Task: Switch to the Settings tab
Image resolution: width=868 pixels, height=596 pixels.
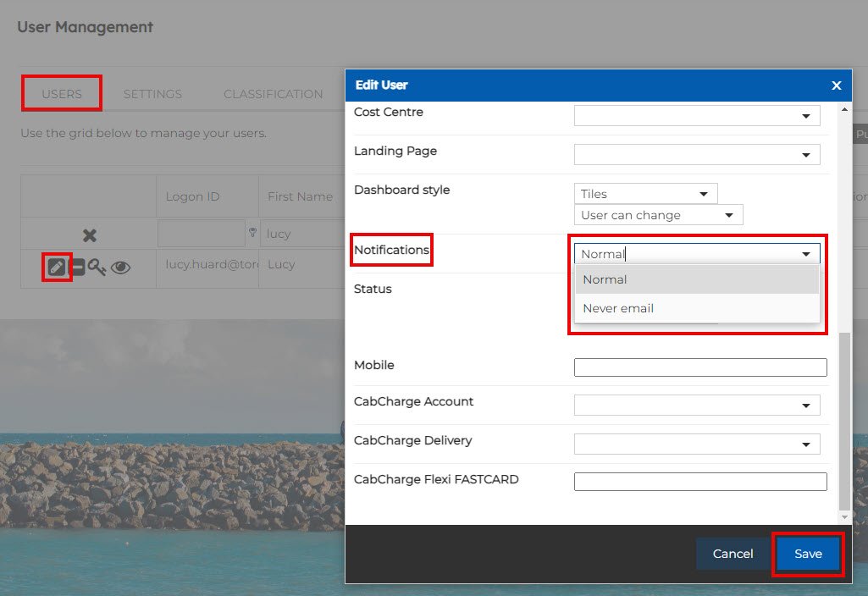Action: tap(152, 94)
